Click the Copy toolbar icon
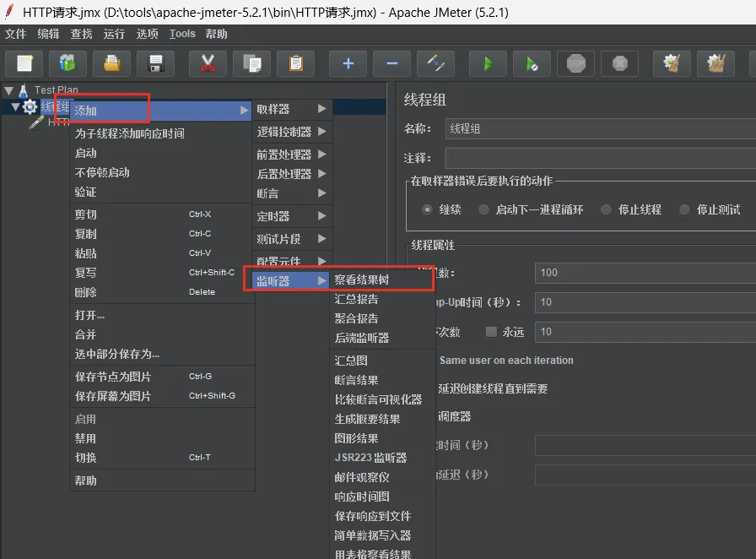This screenshot has height=559, width=756. tap(251, 63)
